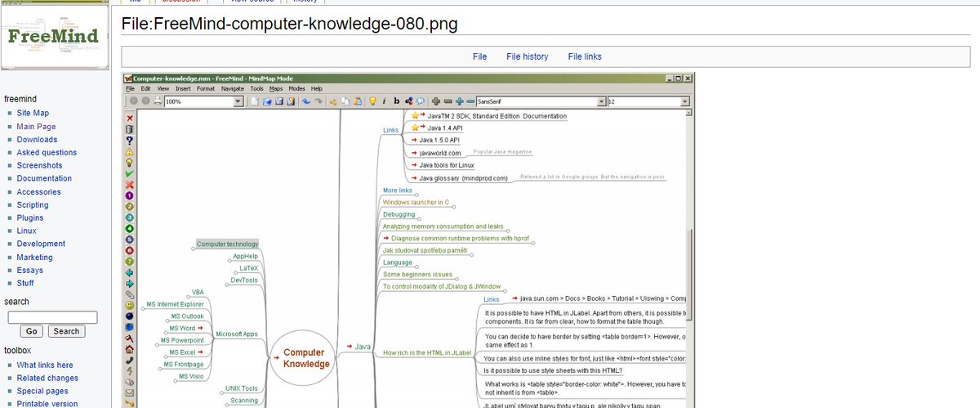Add the envelope mail icon
This screenshot has height=408, width=980.
[x=129, y=392]
